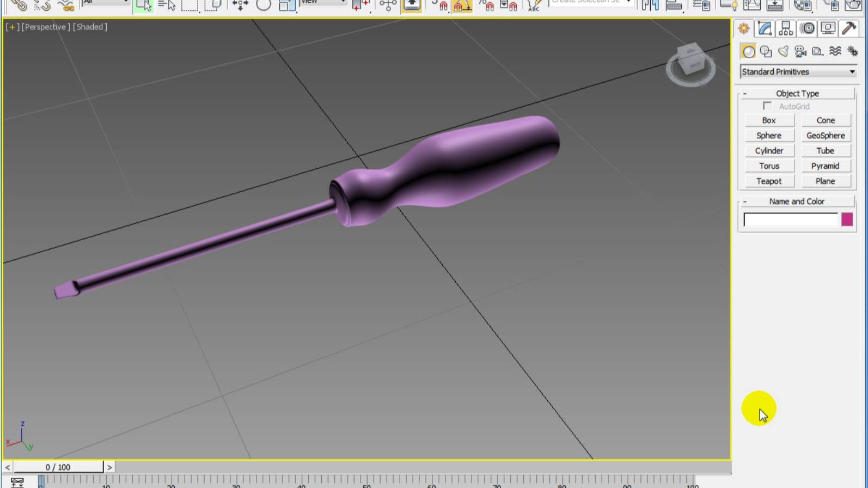Select the Helpers category icon
Screen dimensions: 868x488
(817, 51)
